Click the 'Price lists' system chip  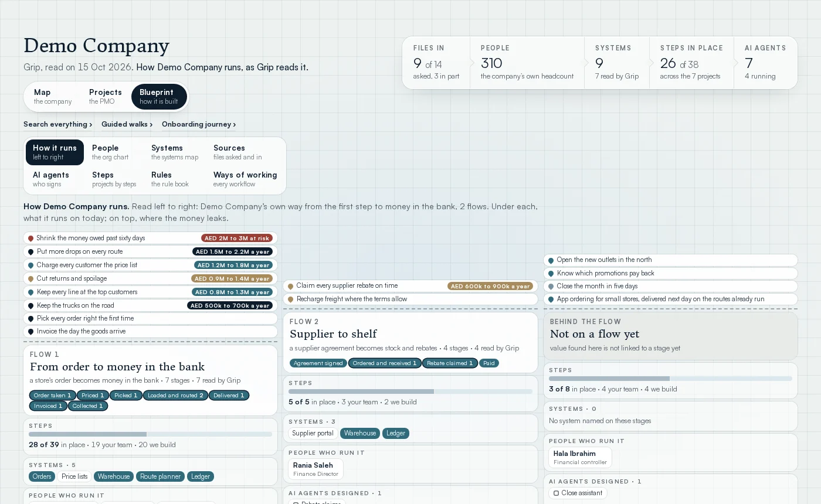(x=74, y=476)
